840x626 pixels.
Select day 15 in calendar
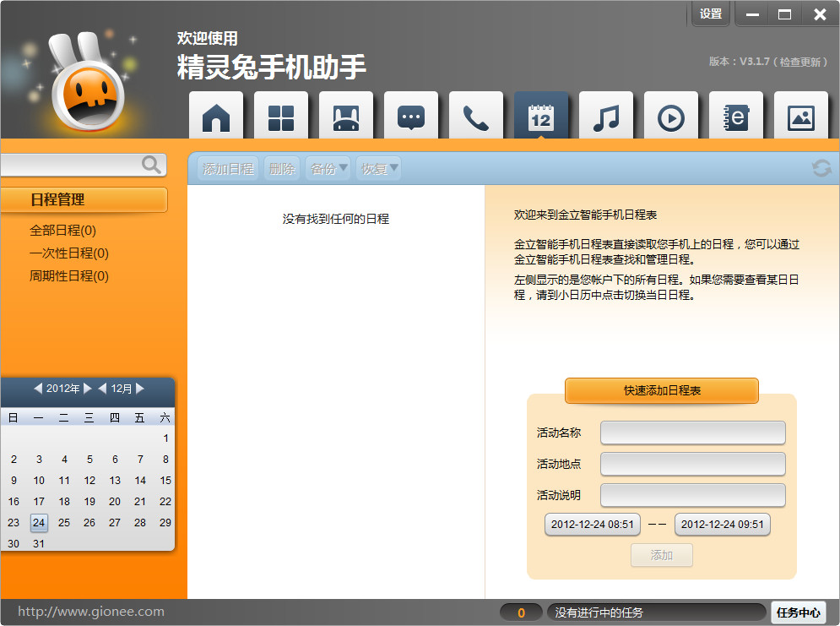tap(165, 480)
